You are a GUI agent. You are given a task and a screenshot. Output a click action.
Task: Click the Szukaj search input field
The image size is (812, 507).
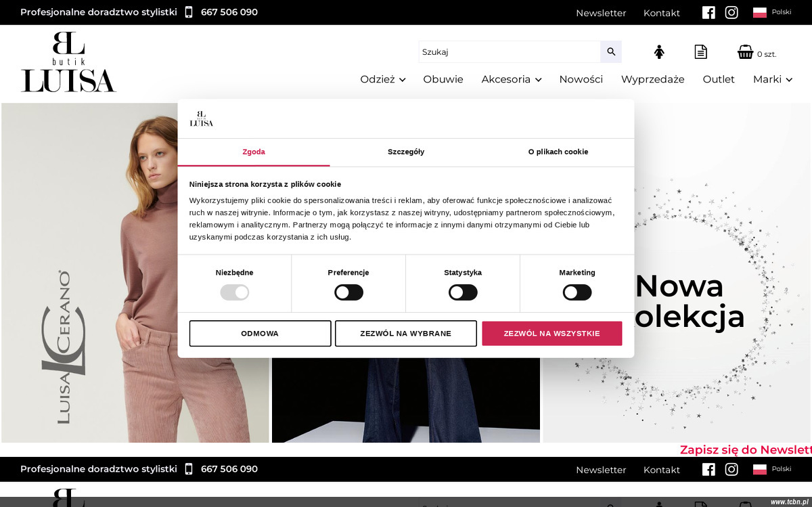click(510, 51)
